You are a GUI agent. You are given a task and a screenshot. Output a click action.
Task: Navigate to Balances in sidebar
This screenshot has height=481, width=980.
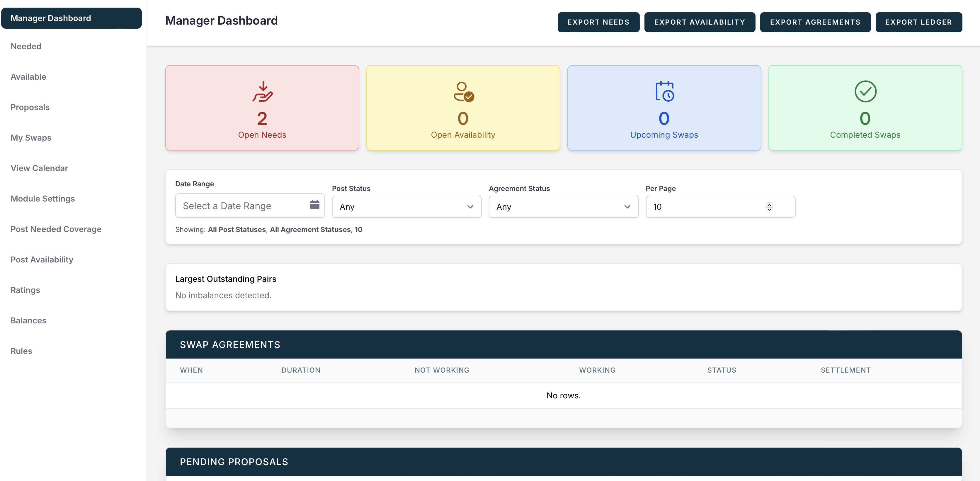[28, 320]
